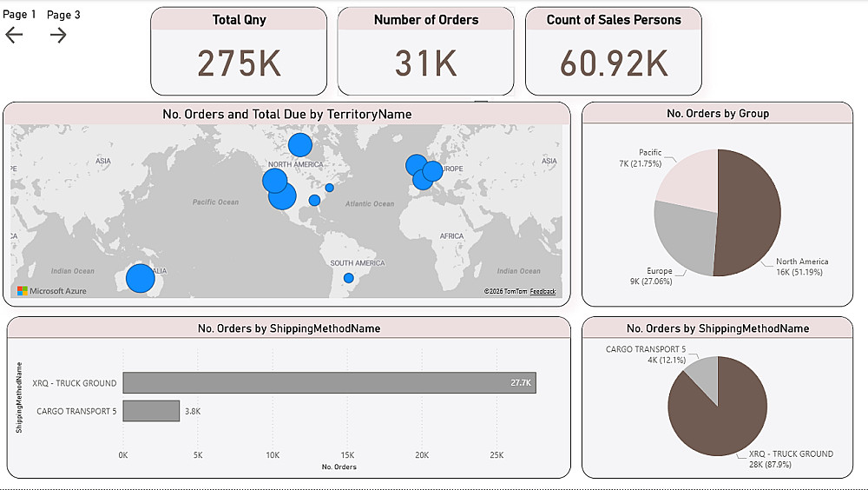This screenshot has height=490, width=868.
Task: Select the South America bubble on the map
Action: 349,278
